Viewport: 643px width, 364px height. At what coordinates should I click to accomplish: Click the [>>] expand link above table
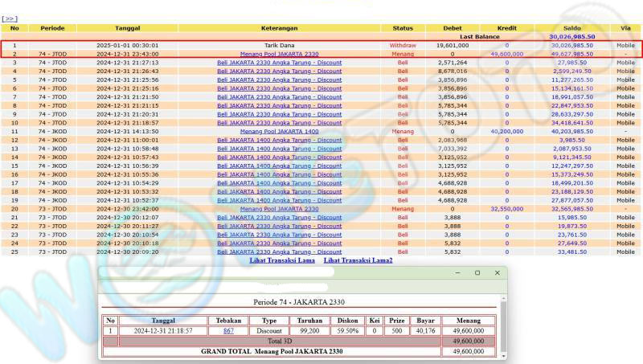click(x=10, y=18)
